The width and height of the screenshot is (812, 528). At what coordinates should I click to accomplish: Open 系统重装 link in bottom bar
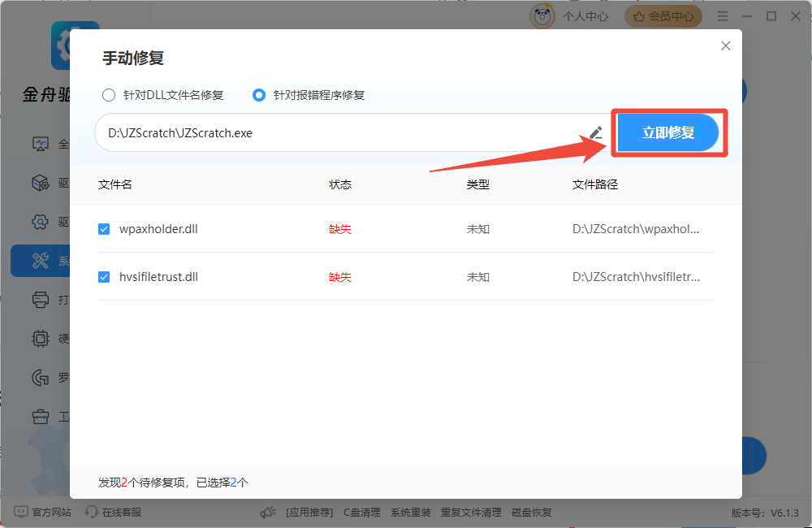click(411, 513)
